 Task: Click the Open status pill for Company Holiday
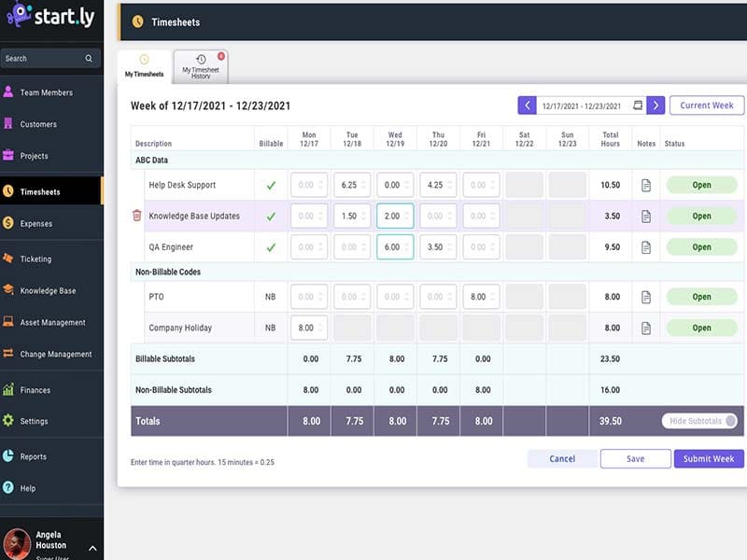coord(701,328)
